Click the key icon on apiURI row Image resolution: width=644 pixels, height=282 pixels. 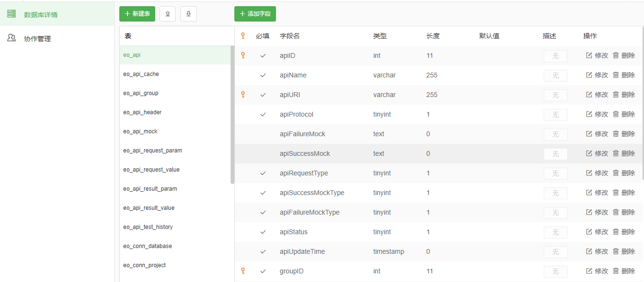pos(243,95)
